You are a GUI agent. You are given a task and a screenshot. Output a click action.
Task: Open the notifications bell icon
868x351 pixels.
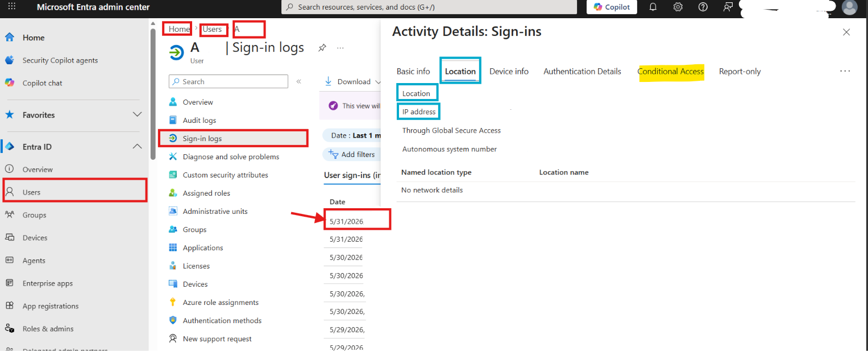click(653, 7)
